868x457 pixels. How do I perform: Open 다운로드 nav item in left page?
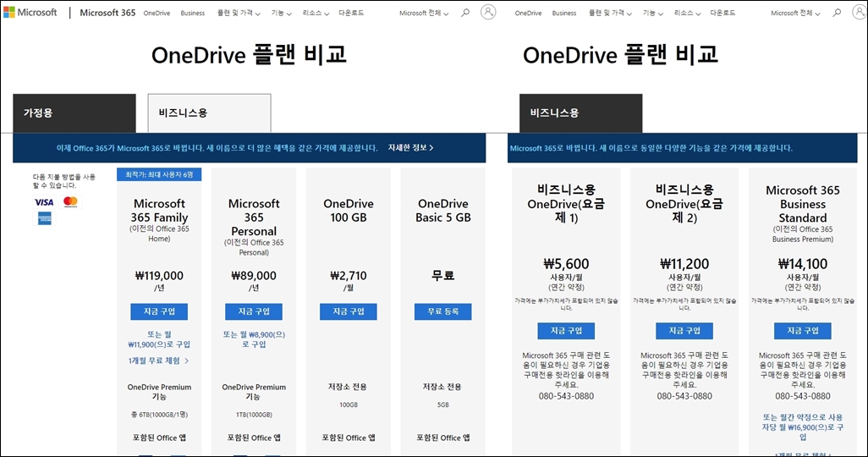coord(351,13)
